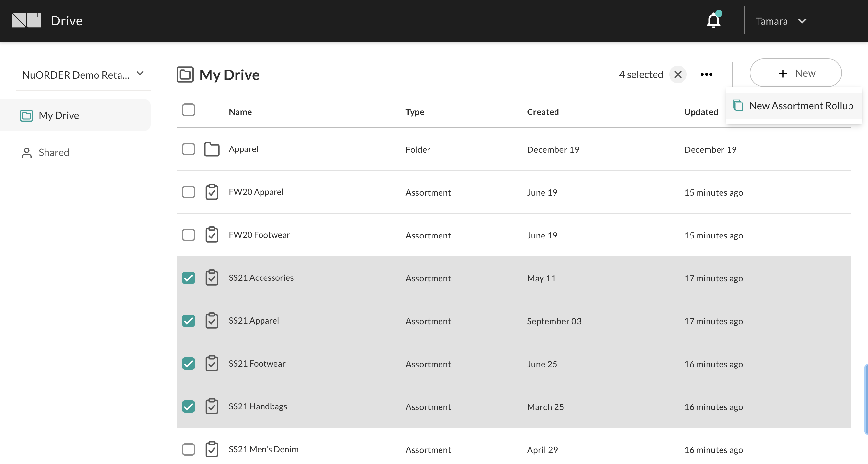868x464 pixels.
Task: Click the April 29 created date
Action: pos(542,450)
